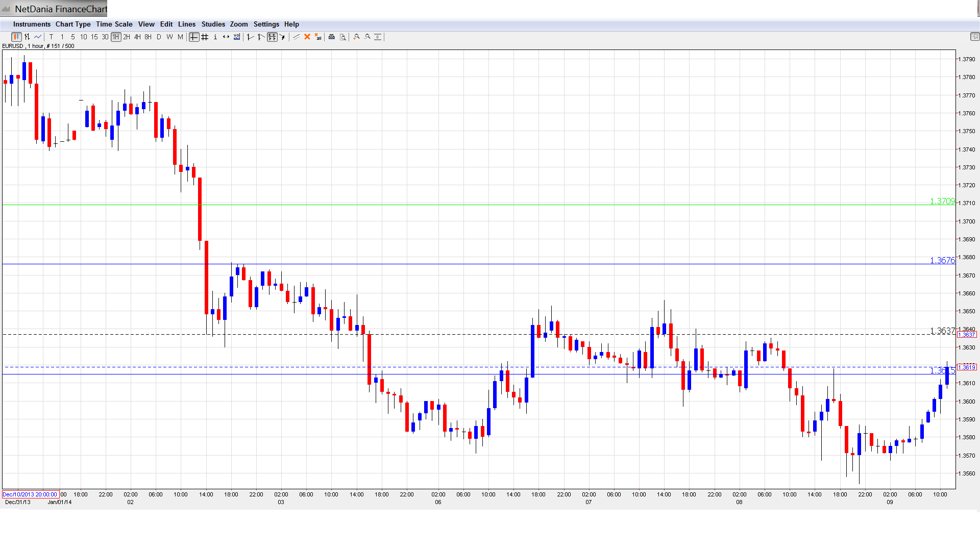
Task: Set the 4H time scale button
Action: click(137, 37)
